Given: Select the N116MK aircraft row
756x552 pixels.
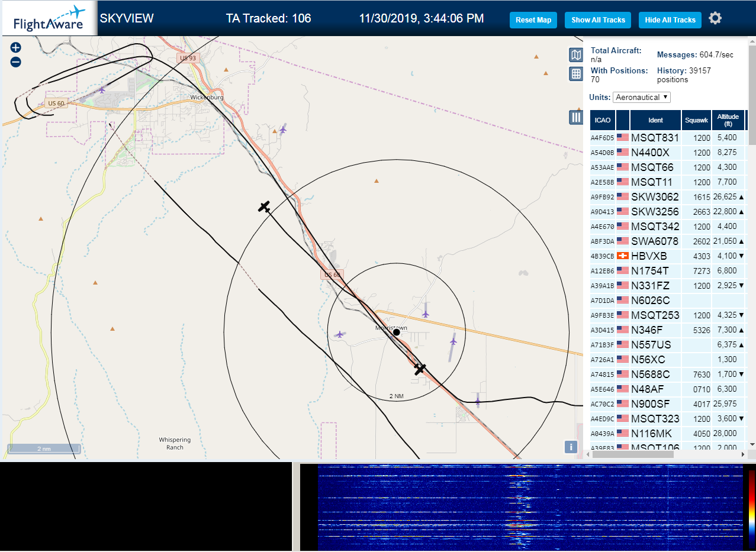Looking at the screenshot, I should point(668,434).
